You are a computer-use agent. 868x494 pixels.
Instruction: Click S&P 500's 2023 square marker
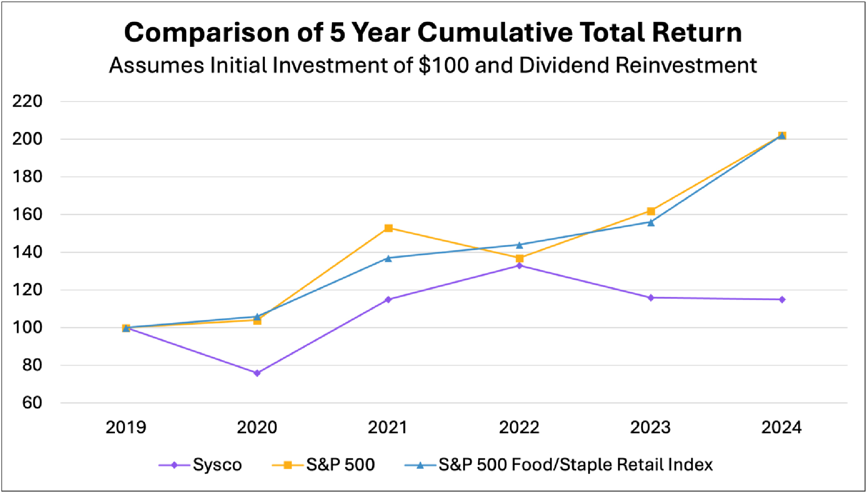(x=651, y=211)
